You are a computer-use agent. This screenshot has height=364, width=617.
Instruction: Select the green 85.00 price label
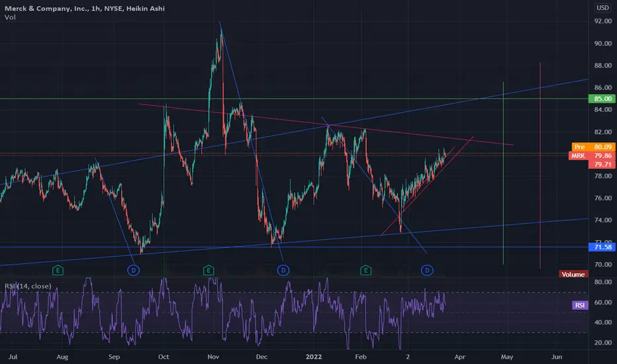click(602, 99)
